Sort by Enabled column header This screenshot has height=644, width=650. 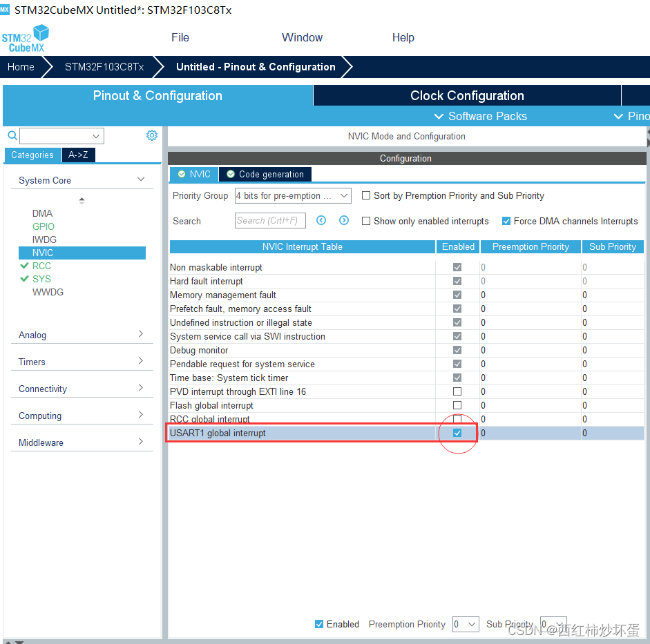tap(458, 247)
